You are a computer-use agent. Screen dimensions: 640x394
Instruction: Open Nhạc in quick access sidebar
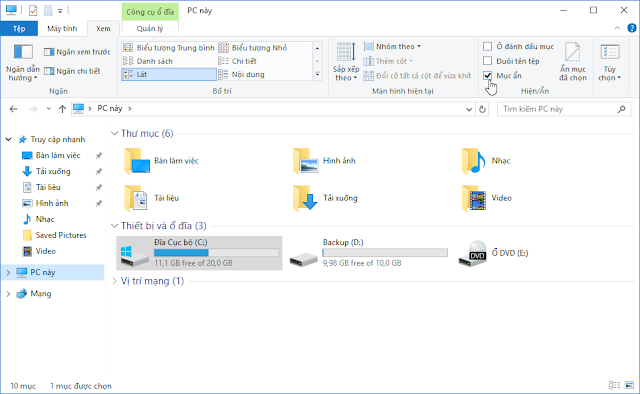click(x=45, y=219)
